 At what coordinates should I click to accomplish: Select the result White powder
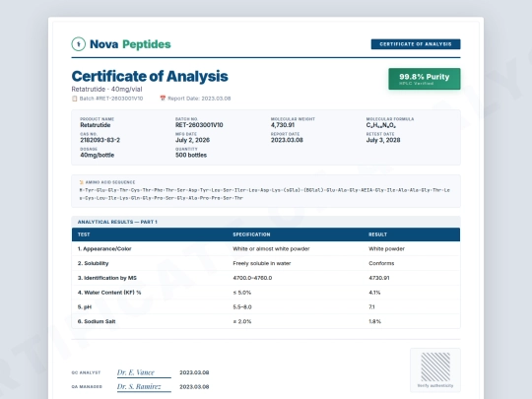[x=386, y=248]
